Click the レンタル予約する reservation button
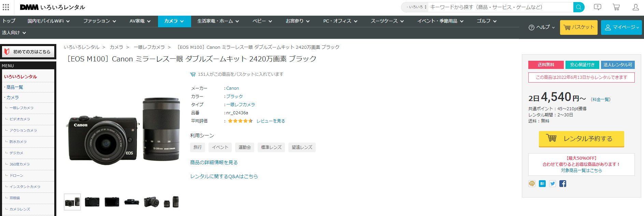Image resolution: width=644 pixels, height=216 pixels. (582, 139)
